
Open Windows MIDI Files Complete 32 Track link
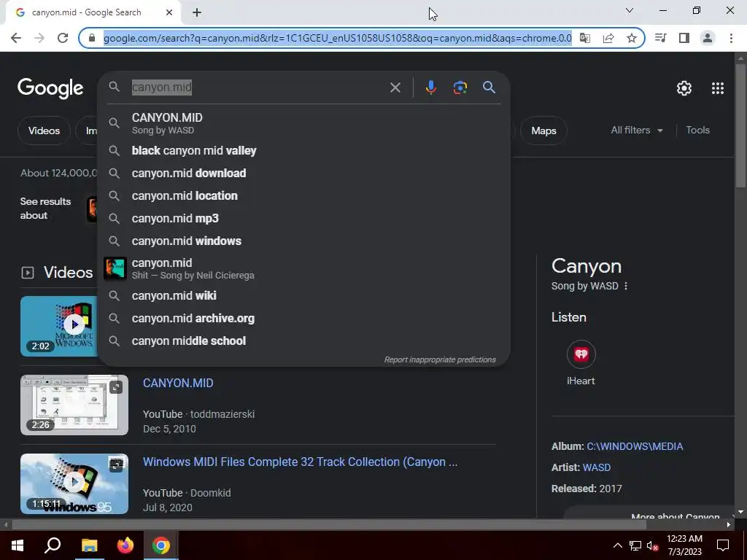(300, 462)
